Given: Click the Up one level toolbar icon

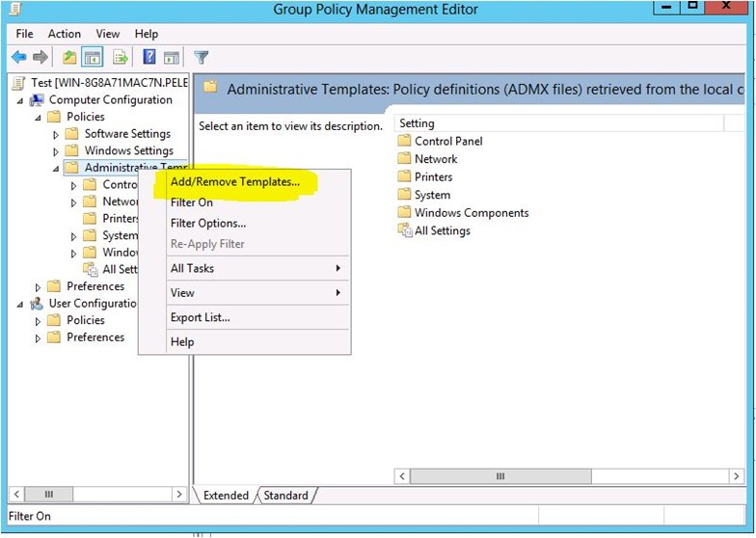Looking at the screenshot, I should coord(70,58).
